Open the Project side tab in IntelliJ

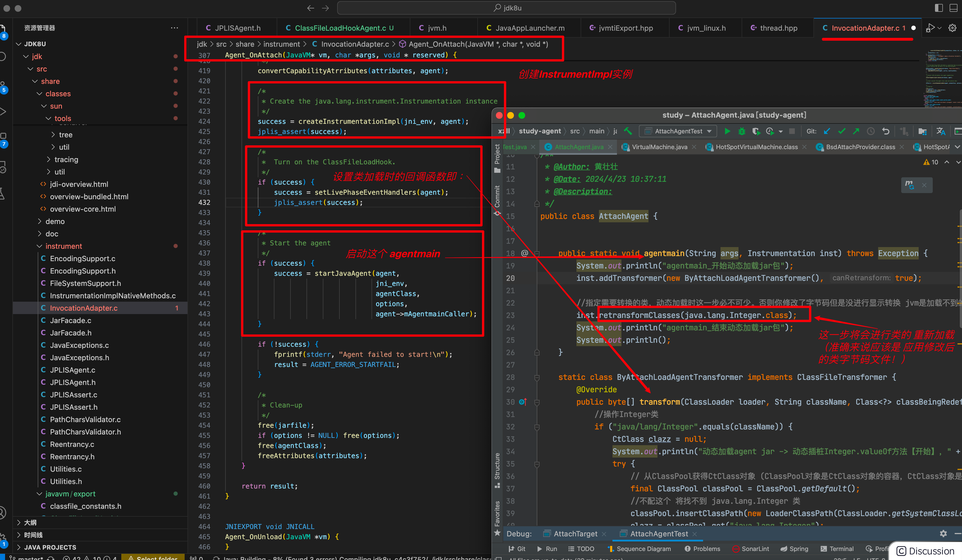coord(497,158)
